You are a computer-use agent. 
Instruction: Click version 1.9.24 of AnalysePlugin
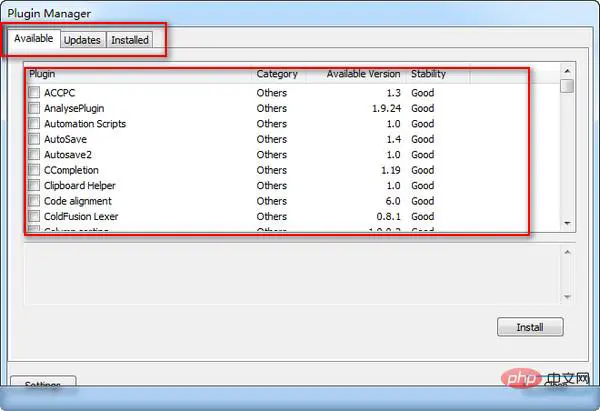coord(386,109)
